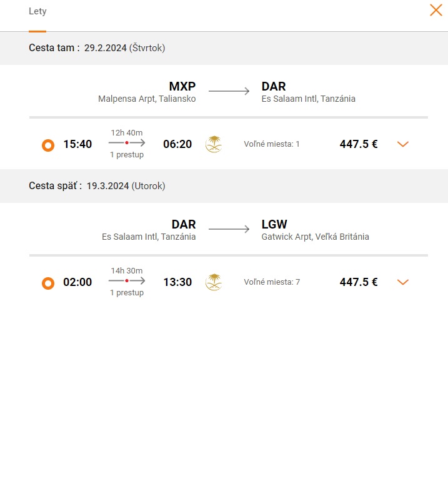Click the LGW Gatwick airport code
Viewport: 448px width, 477px height.
click(x=274, y=225)
